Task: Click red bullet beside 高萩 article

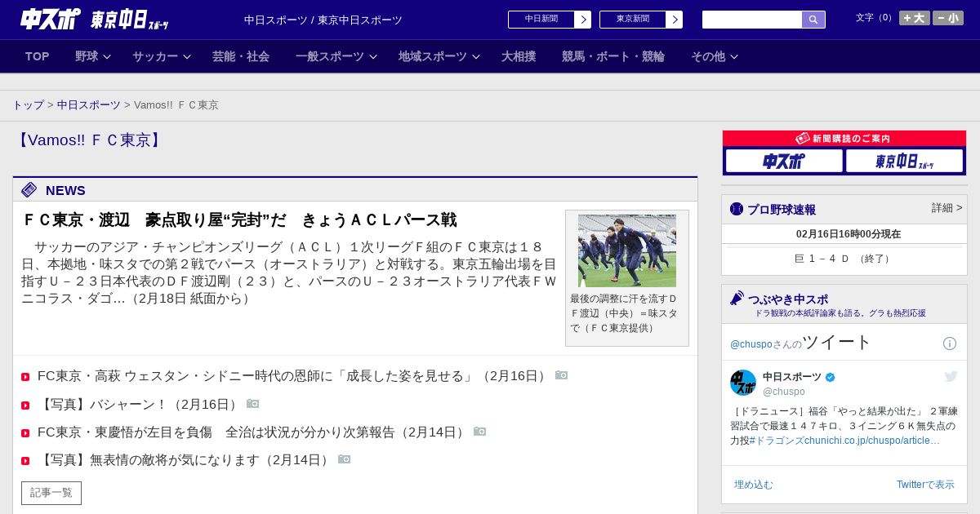Action: 25,377
